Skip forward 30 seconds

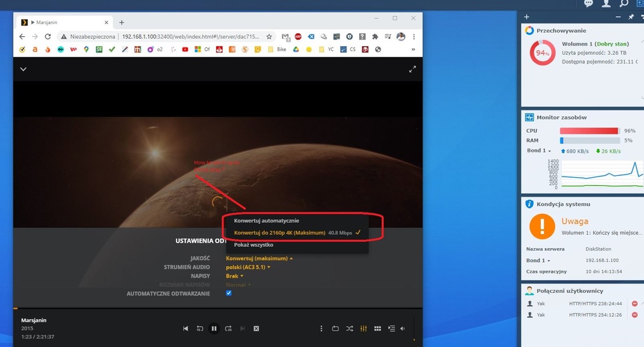tap(228, 328)
